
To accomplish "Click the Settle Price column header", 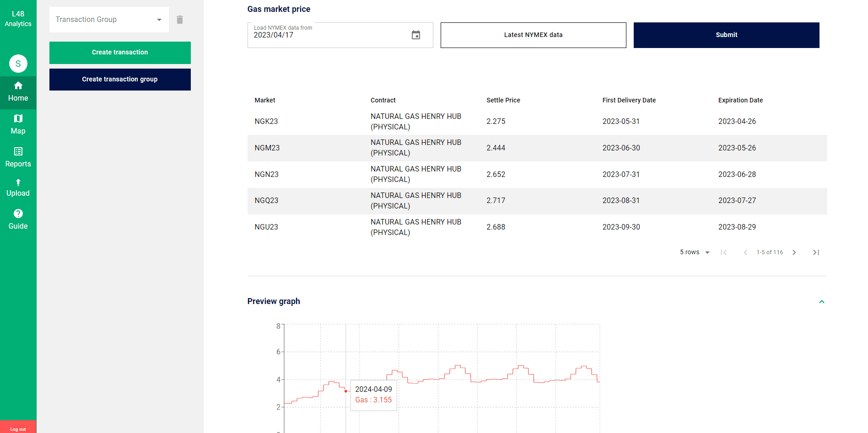I will point(503,100).
